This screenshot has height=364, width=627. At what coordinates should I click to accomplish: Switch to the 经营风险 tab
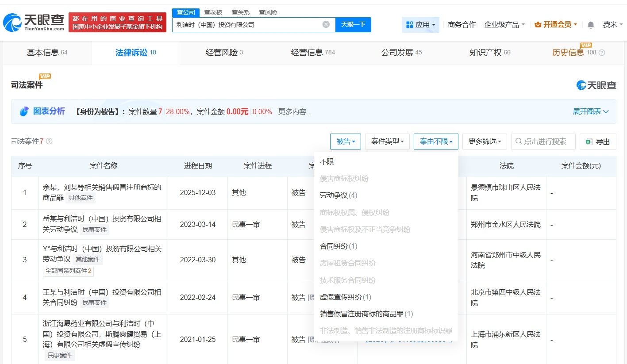(x=224, y=53)
